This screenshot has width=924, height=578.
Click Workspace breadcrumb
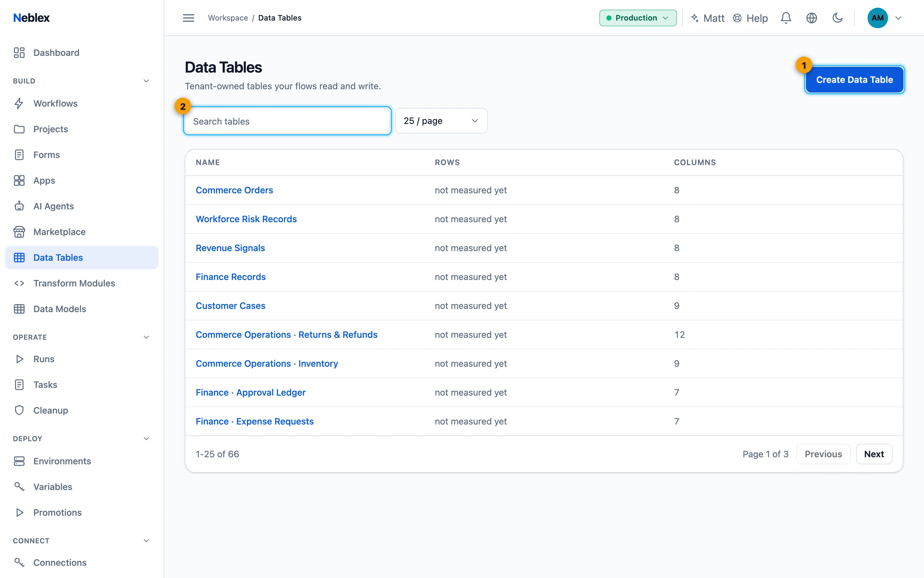pyautogui.click(x=228, y=18)
